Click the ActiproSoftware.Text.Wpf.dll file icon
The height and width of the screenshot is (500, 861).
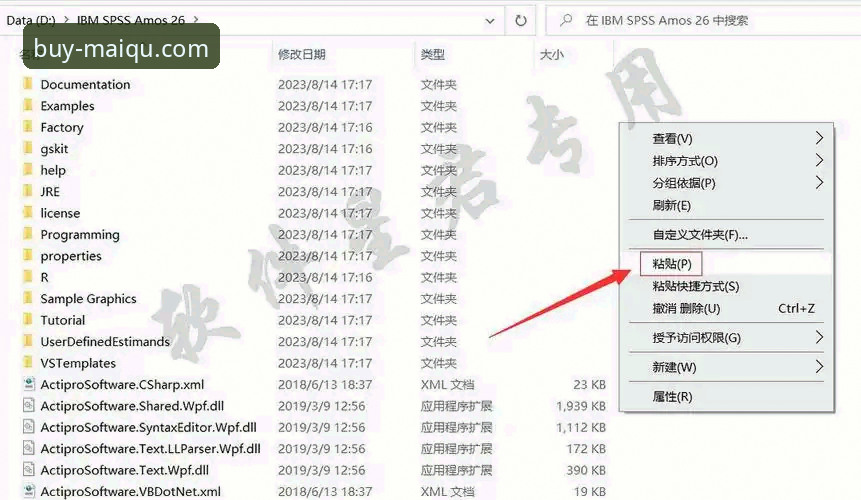pyautogui.click(x=29, y=470)
